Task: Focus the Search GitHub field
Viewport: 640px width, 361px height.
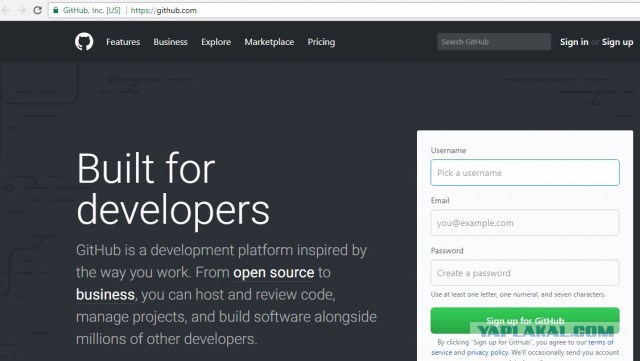Action: click(494, 42)
